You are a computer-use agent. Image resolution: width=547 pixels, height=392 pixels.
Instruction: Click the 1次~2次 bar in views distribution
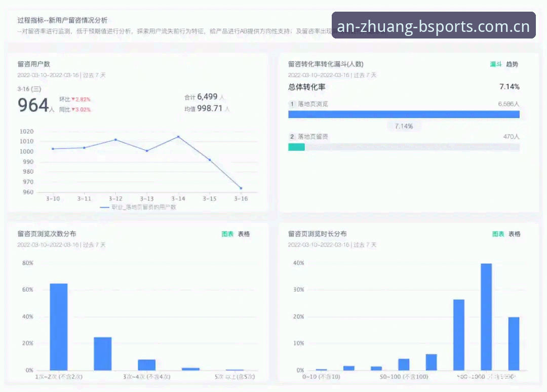(59, 327)
